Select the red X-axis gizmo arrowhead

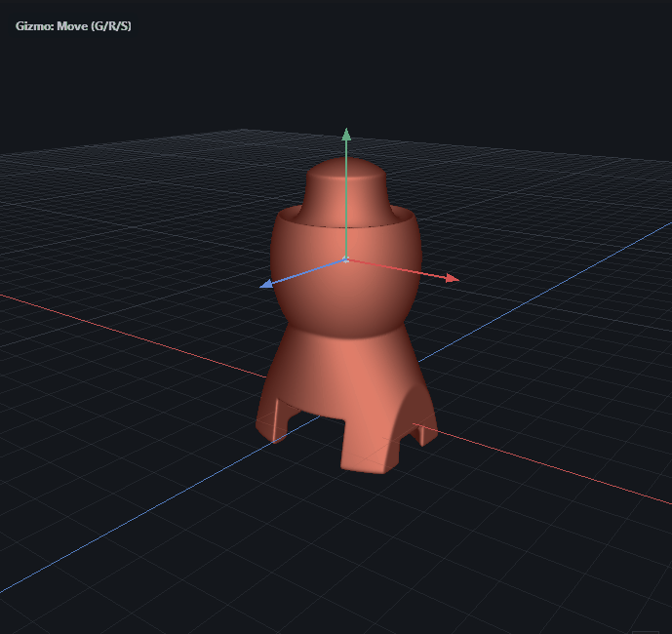point(452,279)
